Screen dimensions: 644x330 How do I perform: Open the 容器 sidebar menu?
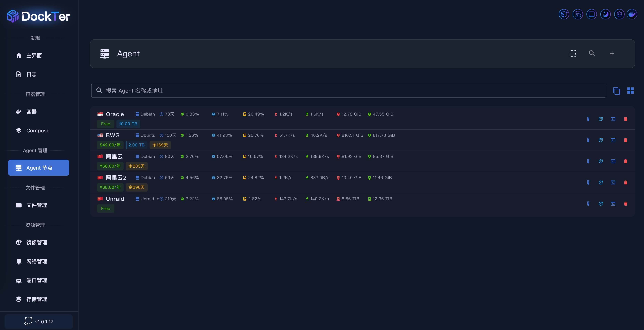pos(32,112)
